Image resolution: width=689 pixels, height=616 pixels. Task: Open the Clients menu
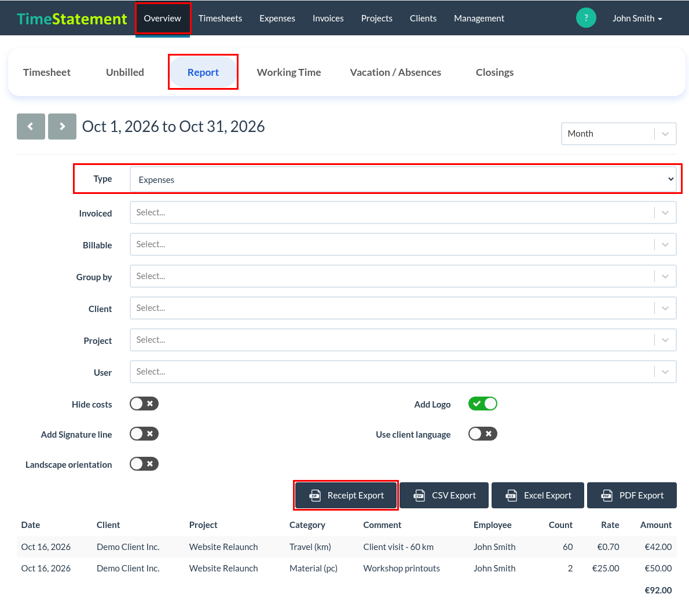coord(423,18)
